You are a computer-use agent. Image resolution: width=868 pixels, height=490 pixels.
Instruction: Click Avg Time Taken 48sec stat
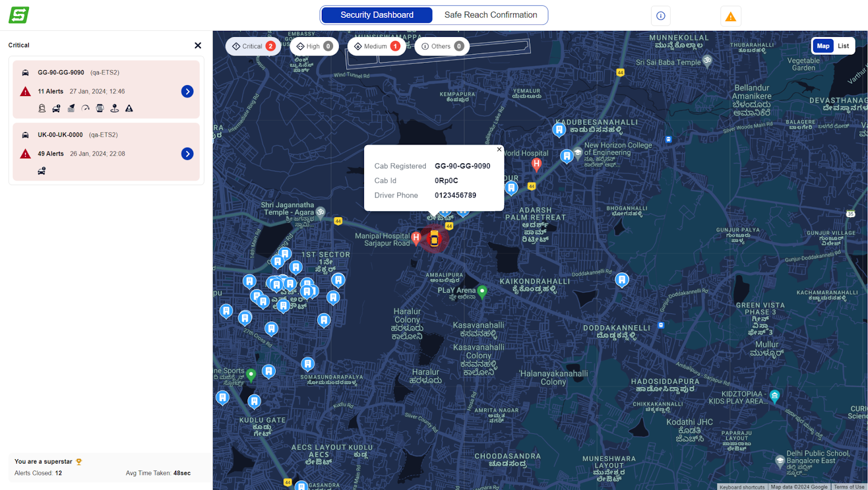(x=158, y=473)
